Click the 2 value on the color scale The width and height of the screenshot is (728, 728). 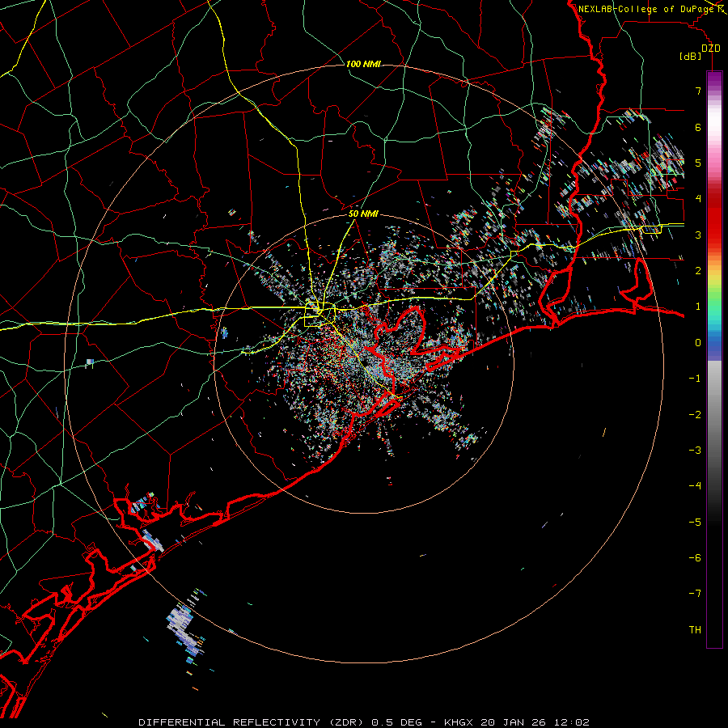[x=698, y=271]
